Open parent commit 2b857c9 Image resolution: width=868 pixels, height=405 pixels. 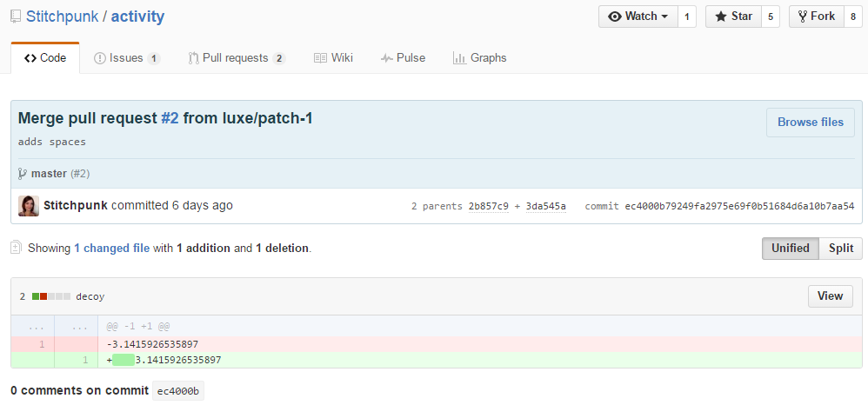tap(488, 207)
